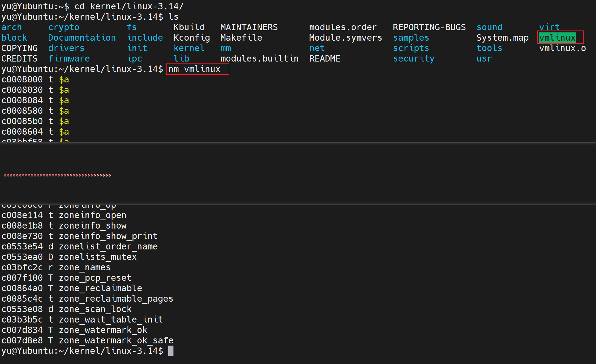Click the 'Documentation' directory entry
The height and width of the screenshot is (364, 596).
point(82,38)
